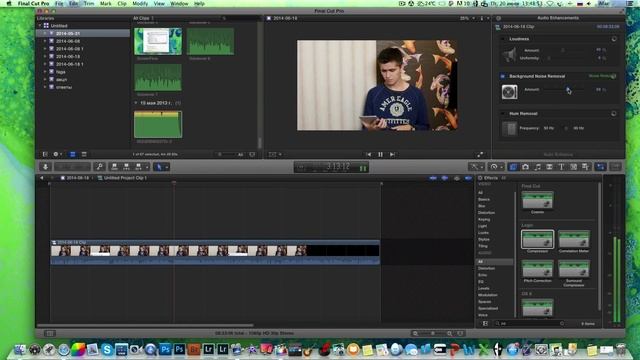Select the arrow Select tool
Viewport: 640px width, 360px height.
tap(159, 167)
